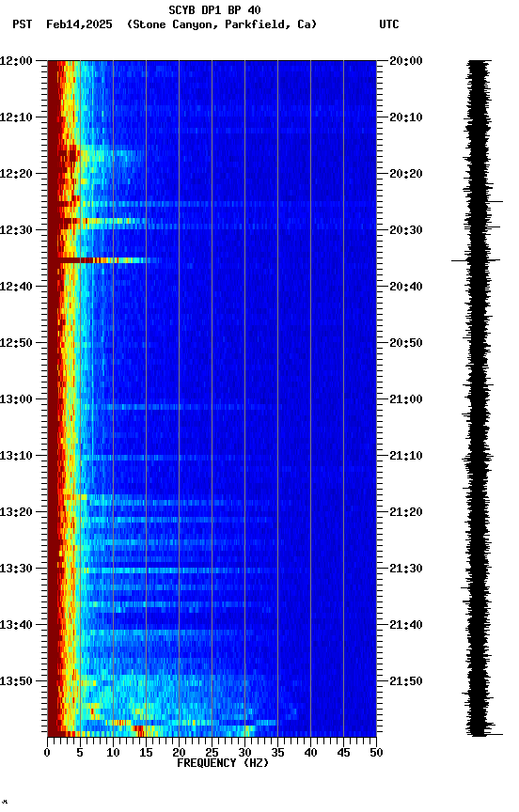Click the 12:30 PST time label
The image size is (519, 812).
pos(16,230)
